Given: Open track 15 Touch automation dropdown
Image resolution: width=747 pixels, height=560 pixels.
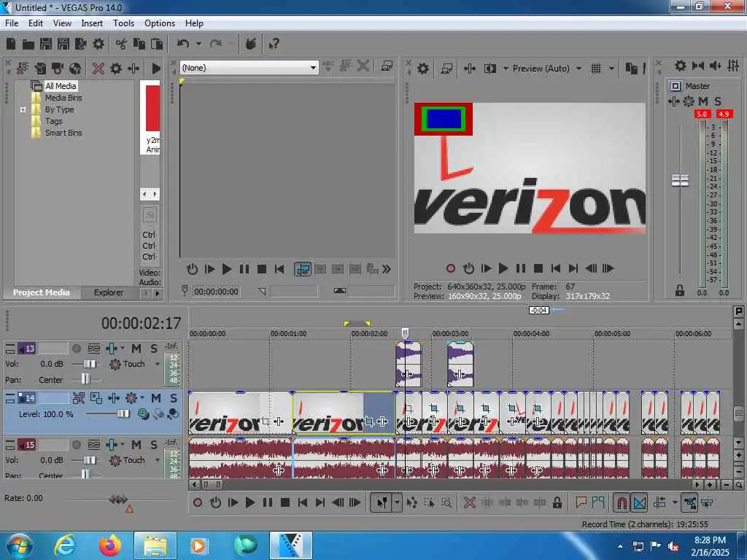Looking at the screenshot, I should pos(158,461).
